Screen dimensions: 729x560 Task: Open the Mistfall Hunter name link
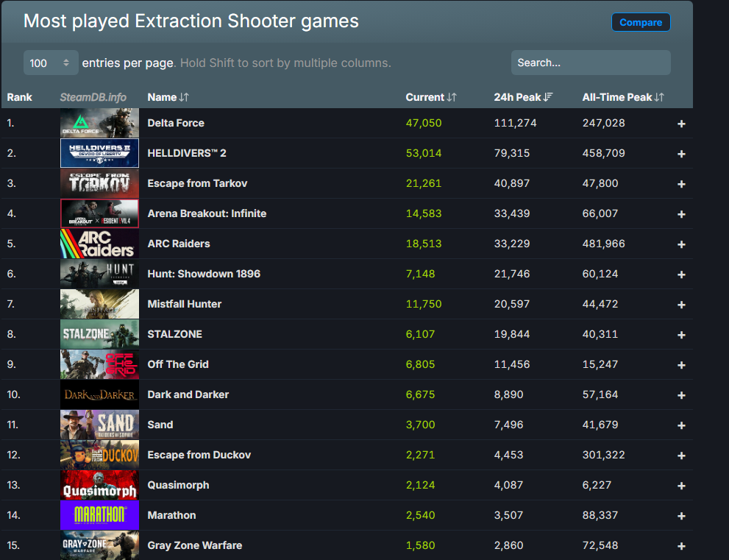click(184, 304)
